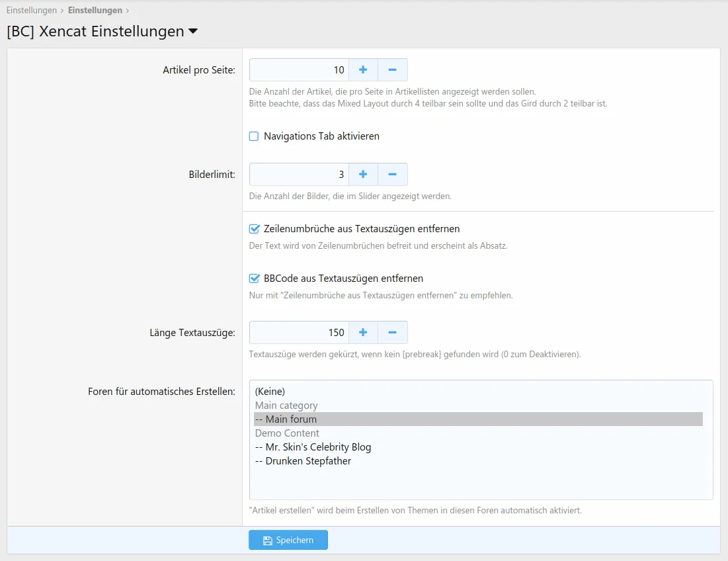Select (Keine) in the forum list
Screen dimensions: 728x561
coord(270,392)
